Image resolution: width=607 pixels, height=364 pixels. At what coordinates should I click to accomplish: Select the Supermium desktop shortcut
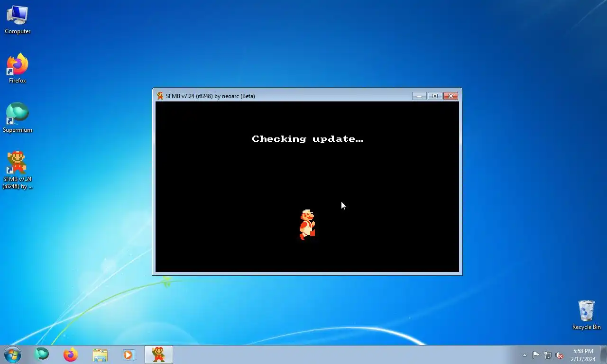pyautogui.click(x=18, y=118)
